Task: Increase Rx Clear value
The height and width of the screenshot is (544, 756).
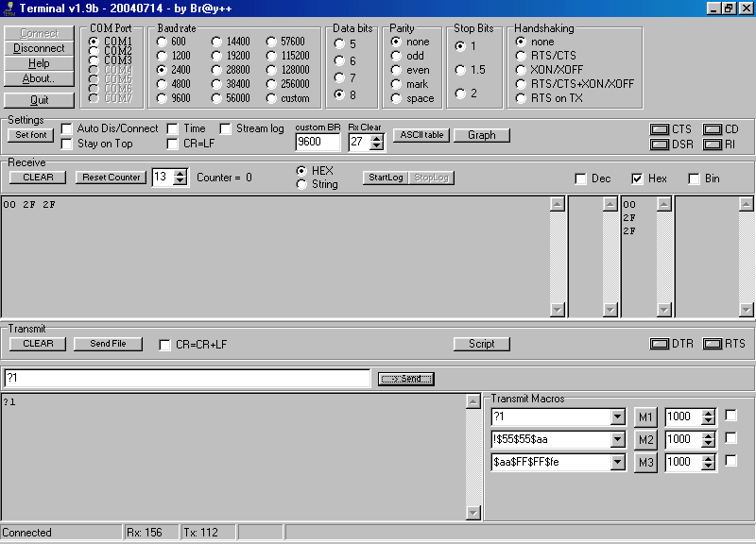Action: coord(377,138)
